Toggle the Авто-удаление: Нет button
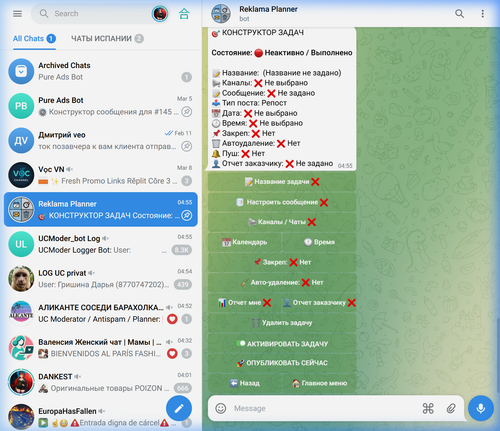The height and width of the screenshot is (431, 500). (282, 283)
